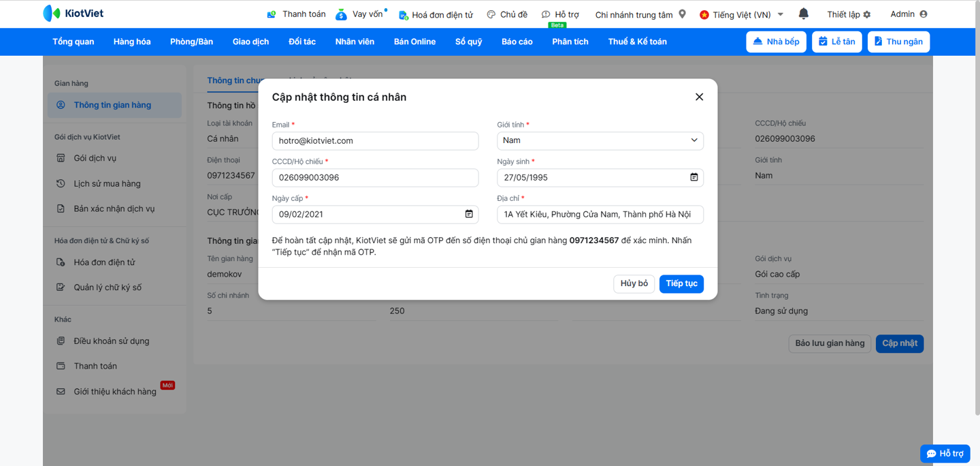
Task: Open the Admin user avatar icon
Action: (x=923, y=14)
